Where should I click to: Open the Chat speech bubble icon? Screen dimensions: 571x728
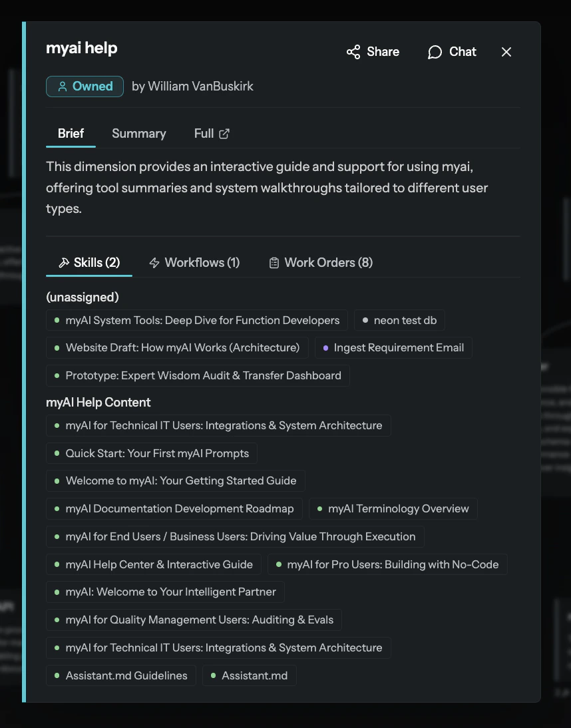[435, 52]
